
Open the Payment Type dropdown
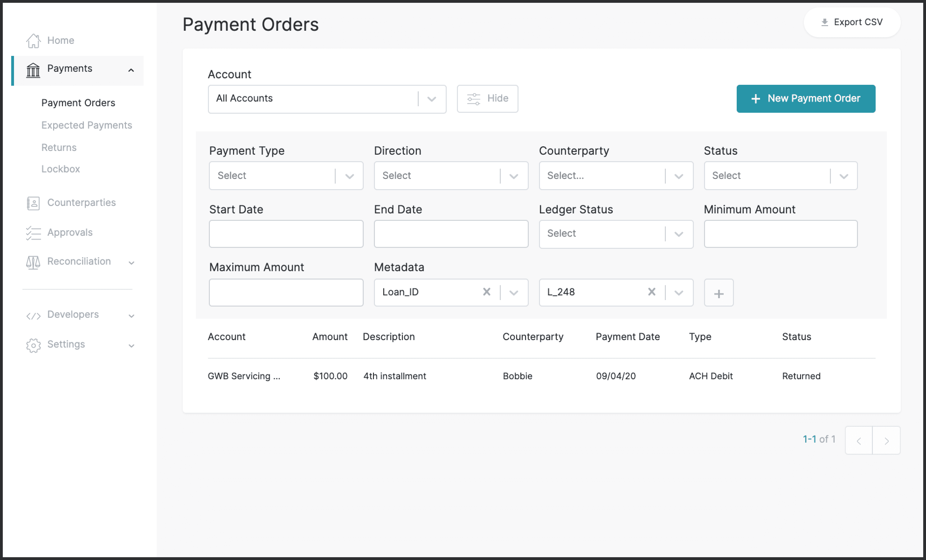(285, 175)
